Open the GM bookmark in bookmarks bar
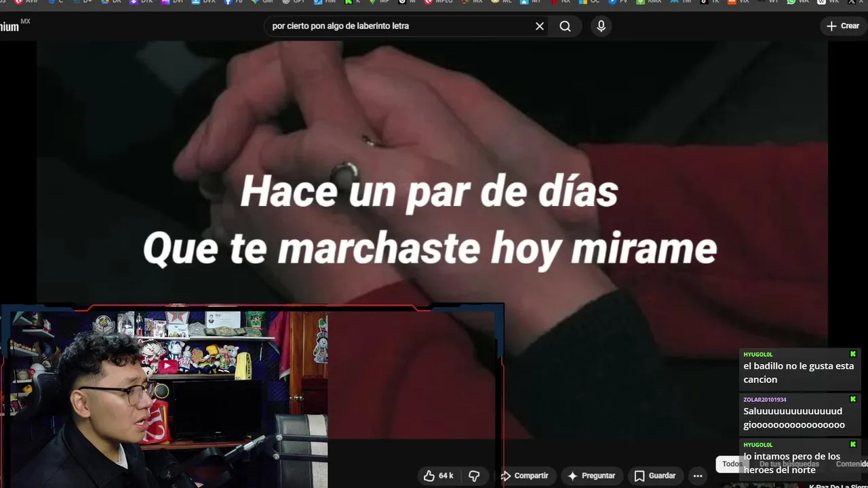Viewport: 868px width, 488px height. coord(262,2)
